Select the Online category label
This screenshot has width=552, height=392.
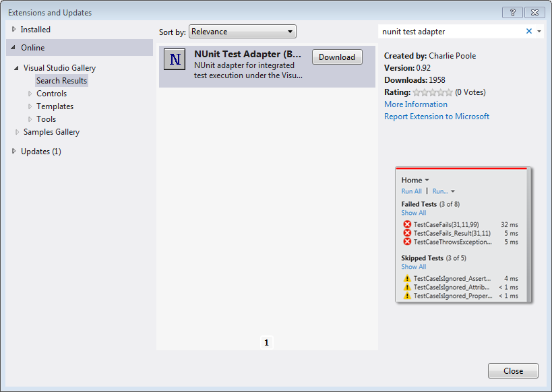tap(33, 48)
